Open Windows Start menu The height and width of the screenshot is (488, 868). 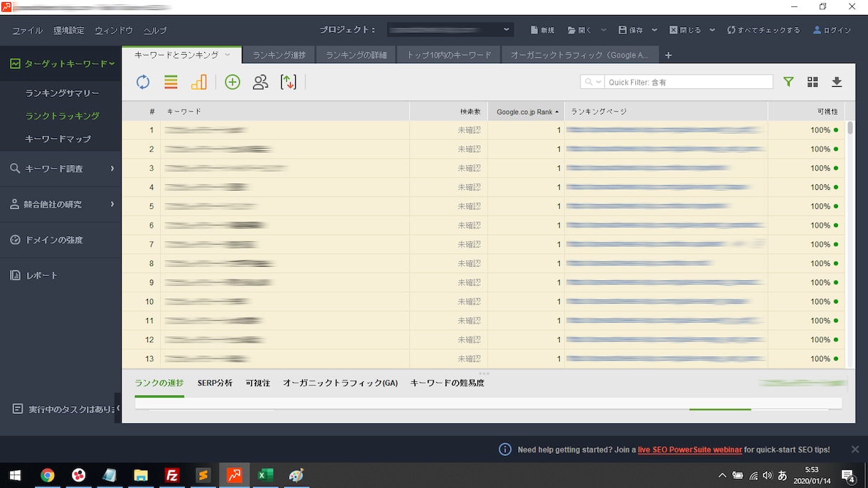coord(14,475)
